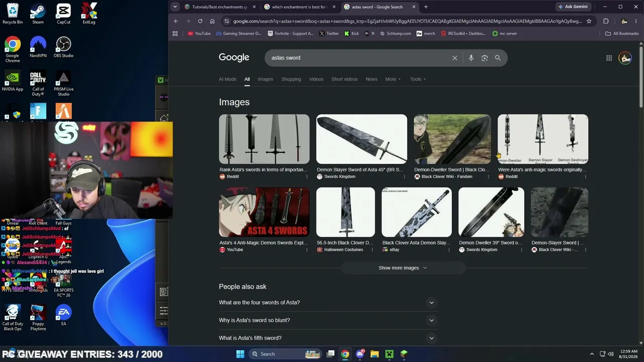This screenshot has height=362, width=644.
Task: Switch to the "which enchantment is best" tab
Action: [x=299, y=7]
